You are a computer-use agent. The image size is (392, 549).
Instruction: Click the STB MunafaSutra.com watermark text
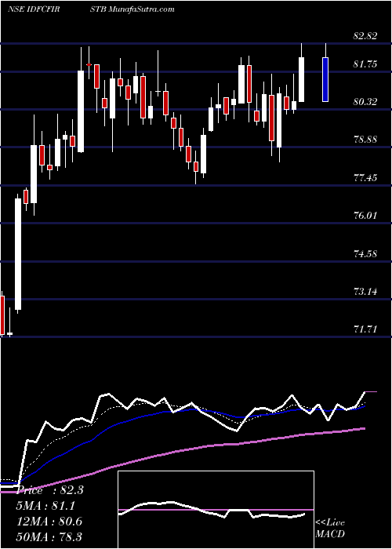click(x=132, y=9)
